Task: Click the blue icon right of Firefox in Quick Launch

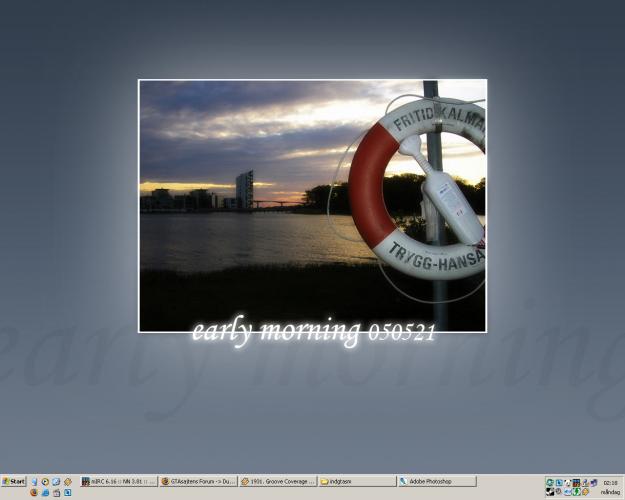Action: [45, 492]
